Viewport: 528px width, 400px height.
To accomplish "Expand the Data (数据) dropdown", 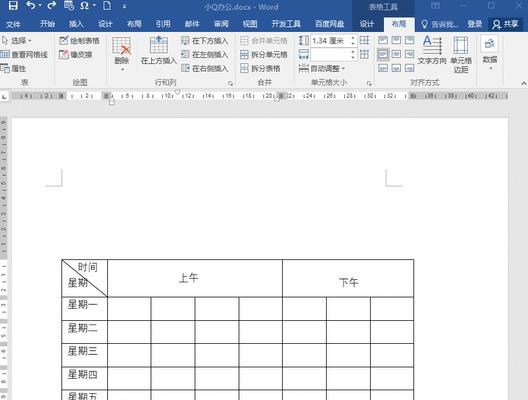I will click(x=489, y=54).
